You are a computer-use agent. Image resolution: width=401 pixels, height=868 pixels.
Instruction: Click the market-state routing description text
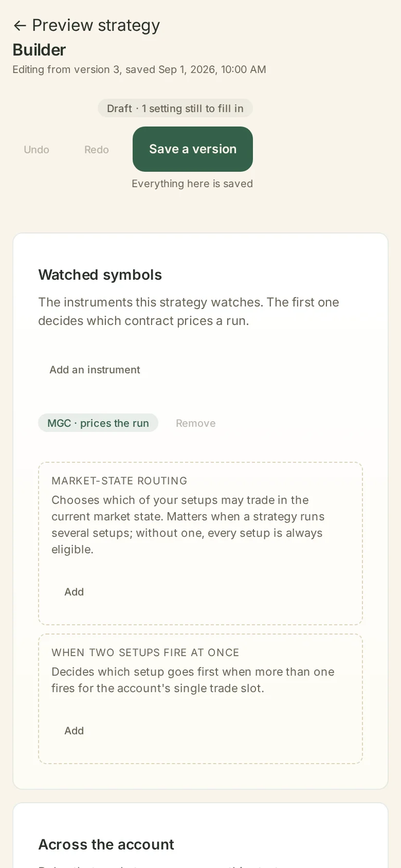tap(188, 525)
